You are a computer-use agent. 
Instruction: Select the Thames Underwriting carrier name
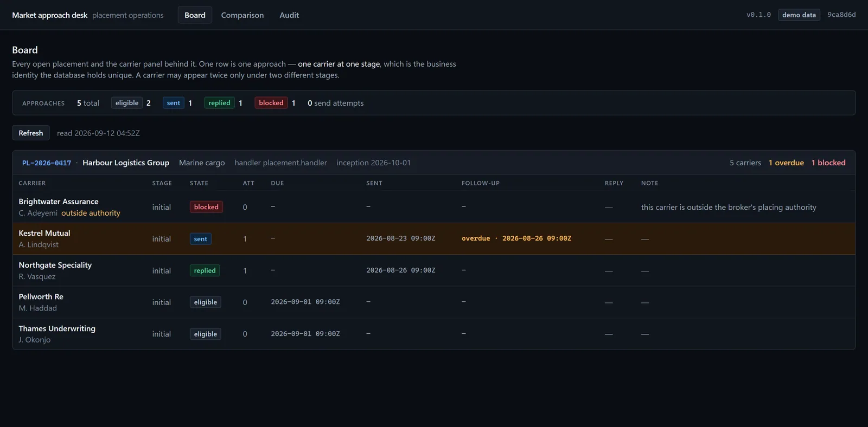(x=57, y=328)
